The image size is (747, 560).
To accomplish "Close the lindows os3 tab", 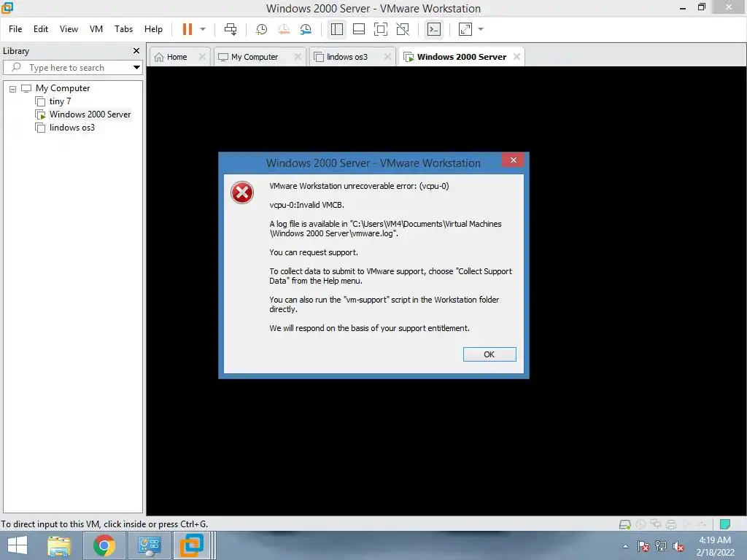I will [387, 57].
